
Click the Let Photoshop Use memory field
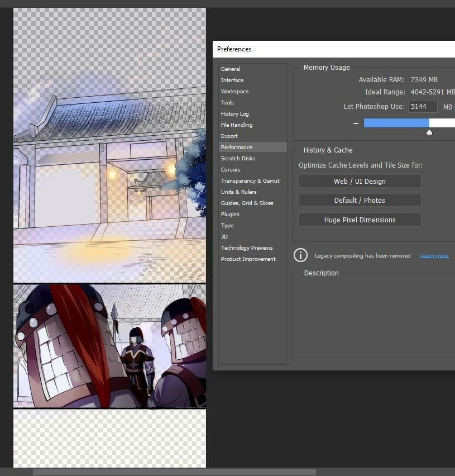click(x=423, y=107)
